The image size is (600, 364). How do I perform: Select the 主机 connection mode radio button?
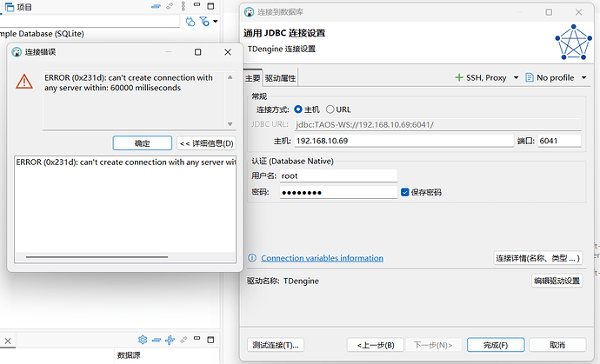pos(298,109)
